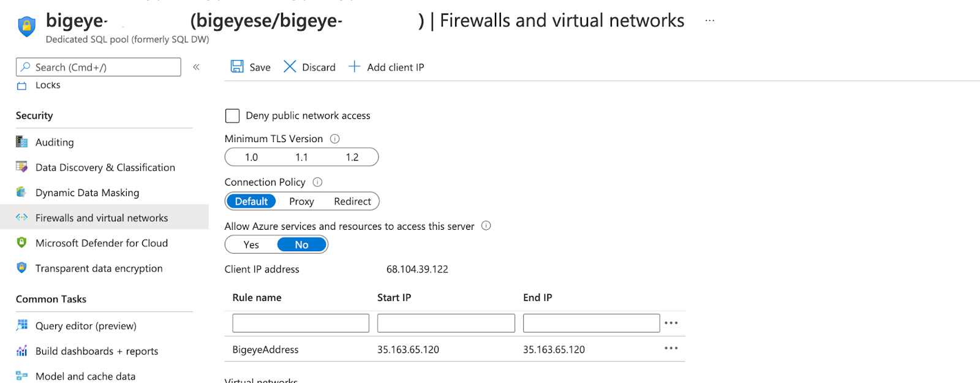The image size is (980, 383).
Task: Select minimum TLS version 1.0
Action: click(x=251, y=157)
